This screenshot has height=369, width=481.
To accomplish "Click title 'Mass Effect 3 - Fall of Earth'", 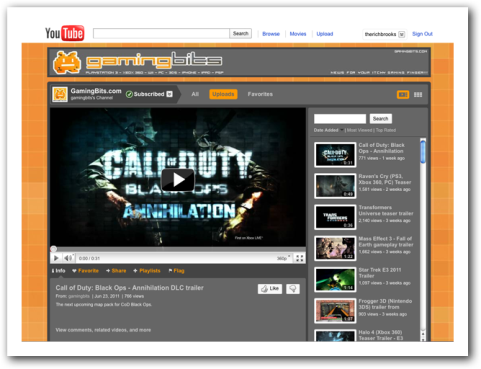I will tap(386, 242).
